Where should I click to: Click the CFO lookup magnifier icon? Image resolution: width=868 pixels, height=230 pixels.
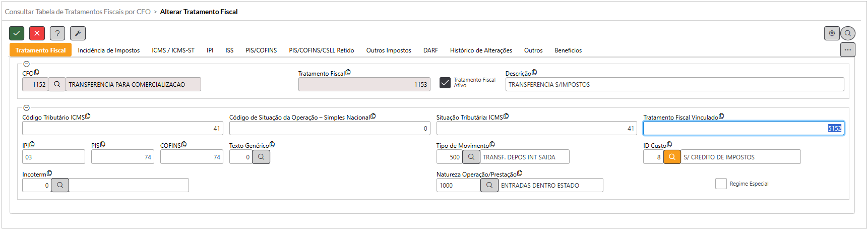[57, 84]
